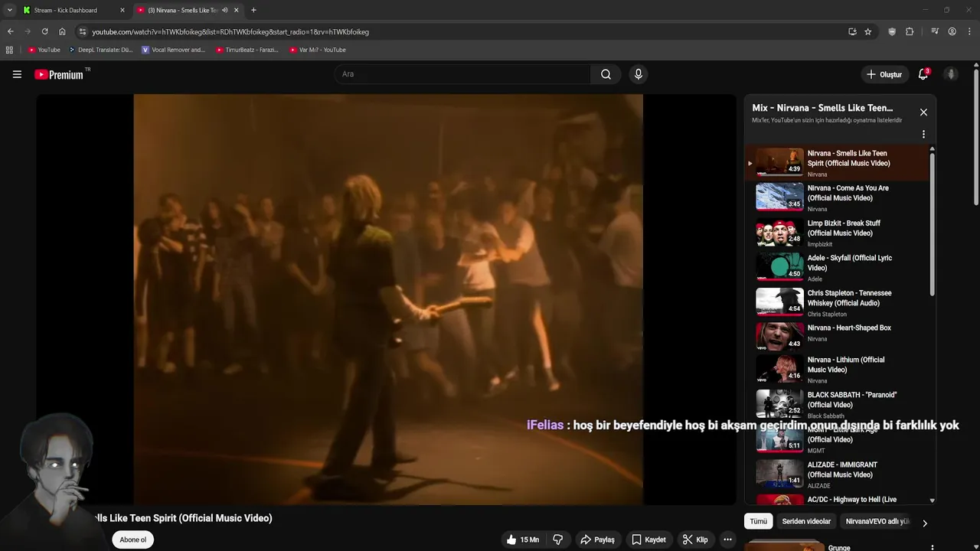Open options for Grunge suggested video

point(932,548)
